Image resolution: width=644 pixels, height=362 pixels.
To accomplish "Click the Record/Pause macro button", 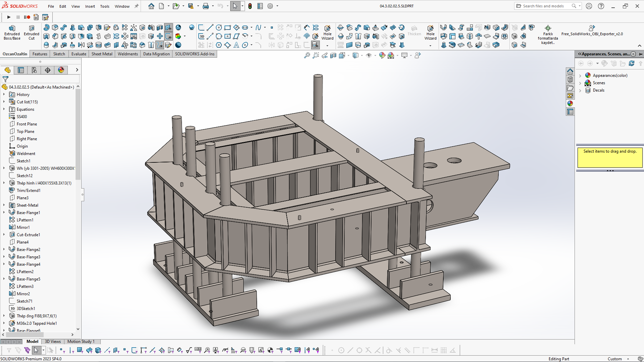I will (27, 17).
